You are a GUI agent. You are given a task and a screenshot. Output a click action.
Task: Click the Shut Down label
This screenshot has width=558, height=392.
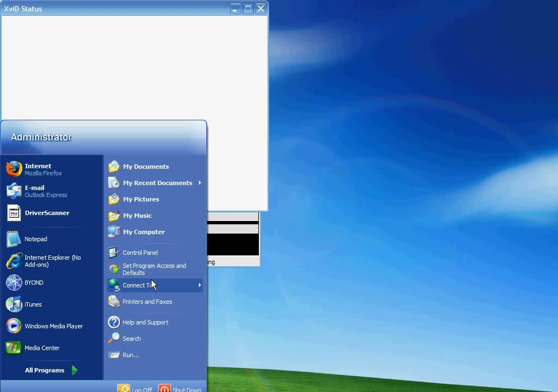click(187, 390)
